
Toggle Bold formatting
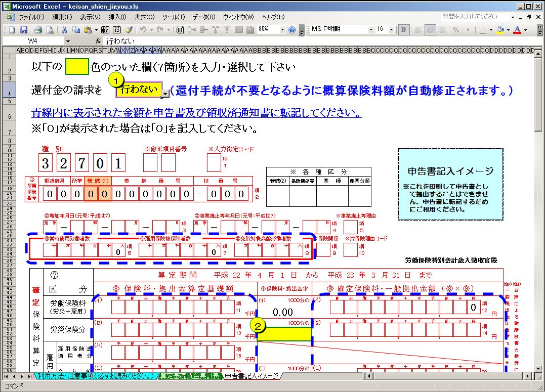click(403, 29)
